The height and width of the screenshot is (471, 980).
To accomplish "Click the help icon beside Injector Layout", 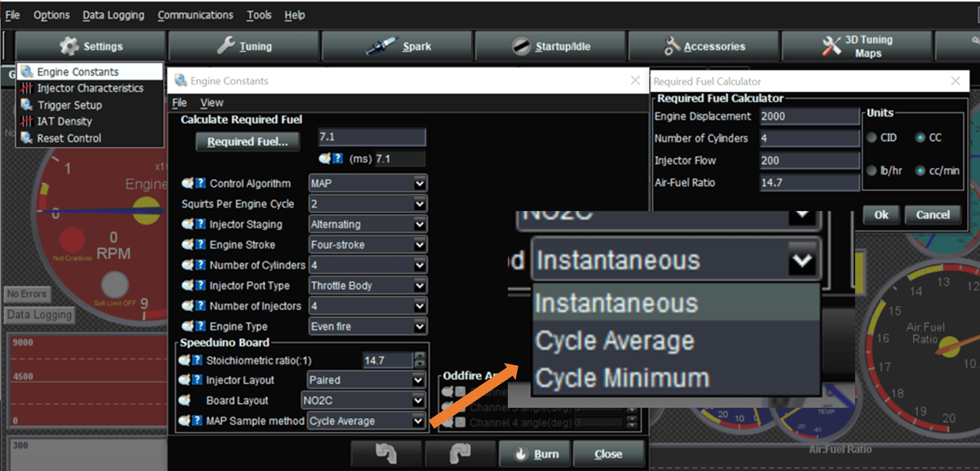I will 197,380.
